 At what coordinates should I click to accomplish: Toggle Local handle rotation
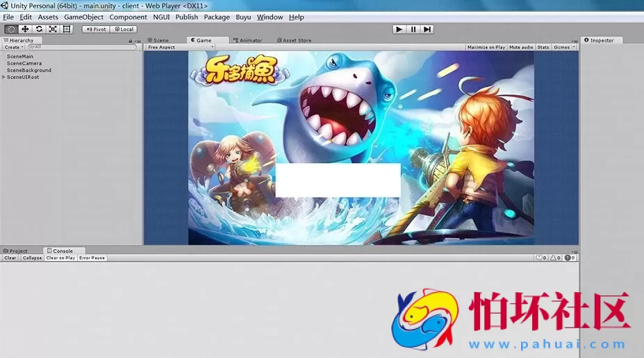[x=124, y=29]
